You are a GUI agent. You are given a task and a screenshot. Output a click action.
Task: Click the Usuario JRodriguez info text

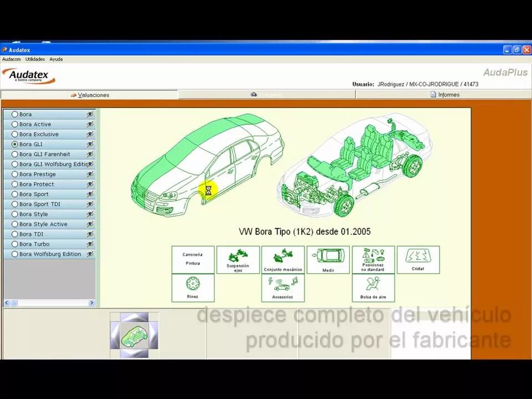(x=415, y=84)
